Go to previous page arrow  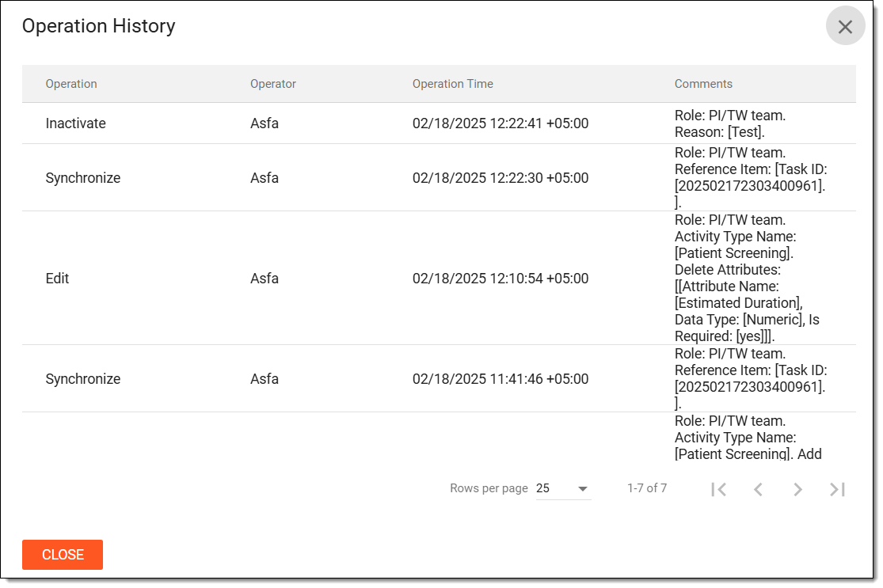[758, 489]
